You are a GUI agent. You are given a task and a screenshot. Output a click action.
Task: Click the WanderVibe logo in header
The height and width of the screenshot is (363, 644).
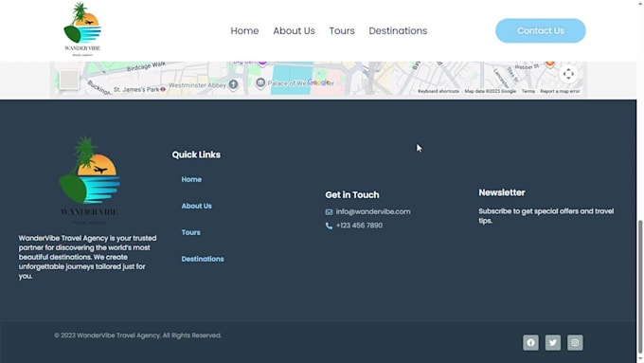pos(82,29)
